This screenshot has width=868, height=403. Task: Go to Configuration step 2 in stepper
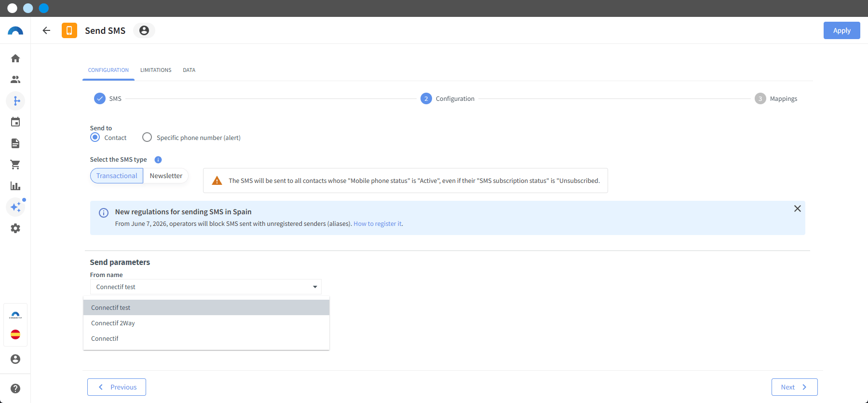tap(448, 98)
